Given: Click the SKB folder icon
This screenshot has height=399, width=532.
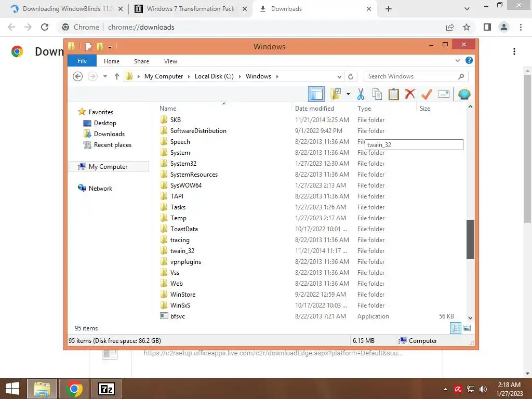Looking at the screenshot, I should coord(164,120).
